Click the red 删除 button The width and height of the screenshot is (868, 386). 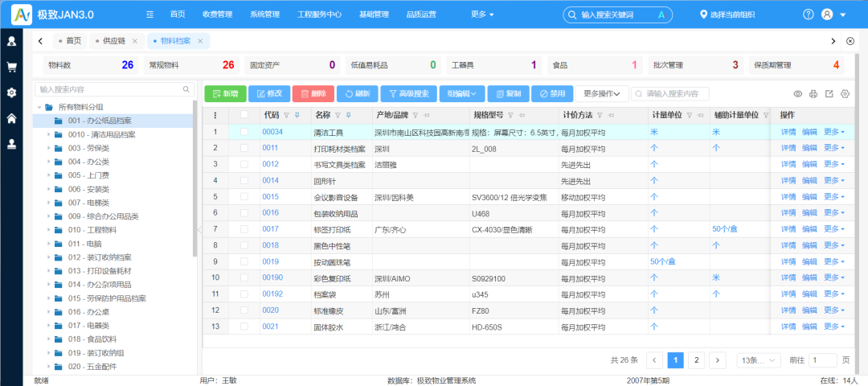[x=313, y=93]
